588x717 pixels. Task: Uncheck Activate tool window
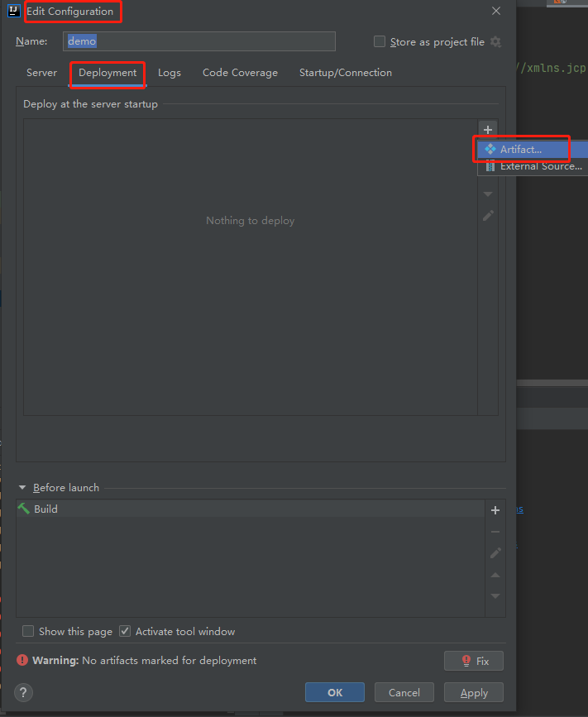pos(125,631)
